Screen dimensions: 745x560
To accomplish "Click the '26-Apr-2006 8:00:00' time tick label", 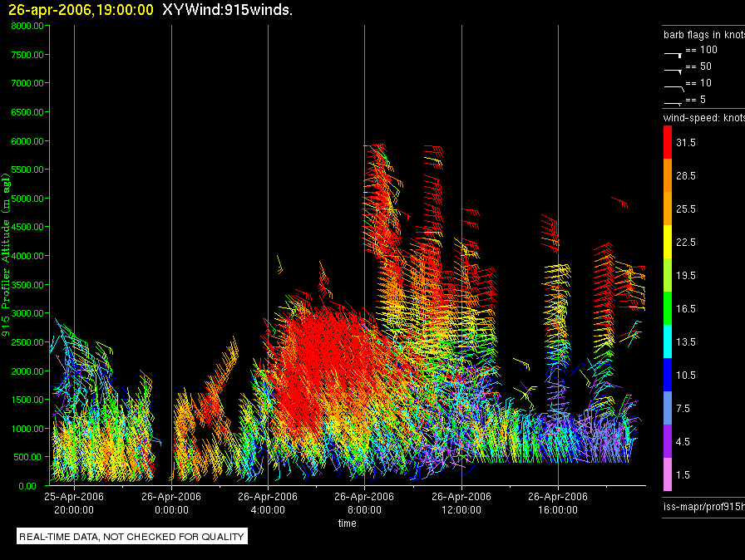I will pos(364,503).
